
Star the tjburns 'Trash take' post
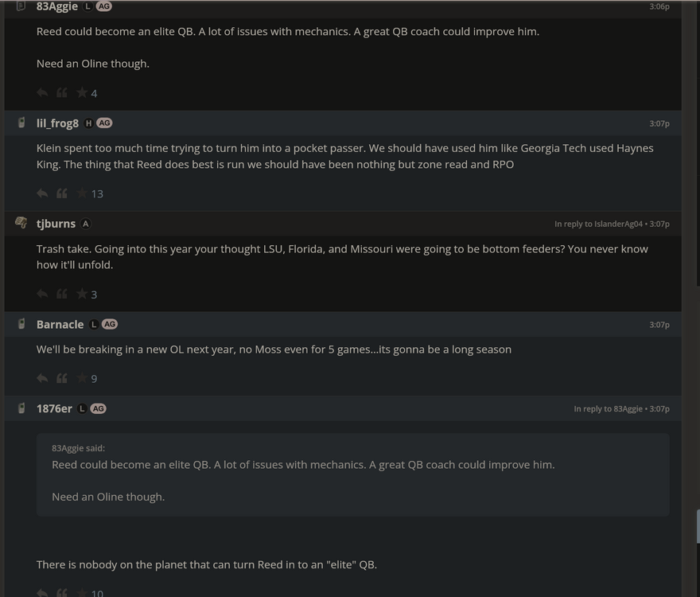(82, 295)
